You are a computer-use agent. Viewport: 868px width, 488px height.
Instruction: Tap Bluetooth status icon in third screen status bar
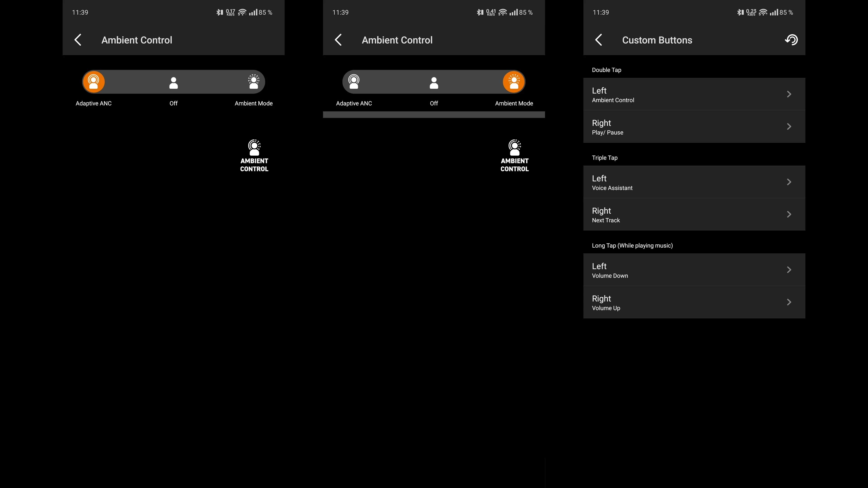point(740,12)
